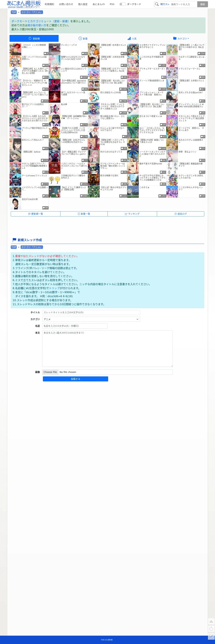Click the 投稿する submit button
Image resolution: width=215 pixels, height=644 pixels.
pos(75,379)
